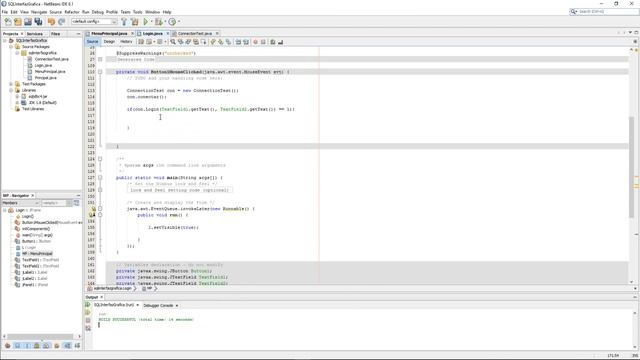Select Test Libraries node
This screenshot has height=360, width=640.
33,109
